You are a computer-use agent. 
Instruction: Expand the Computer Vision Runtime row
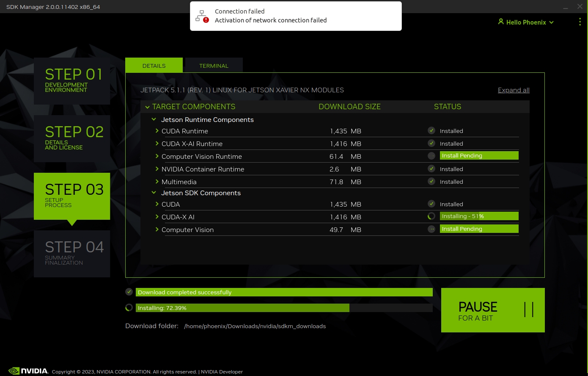coord(157,156)
